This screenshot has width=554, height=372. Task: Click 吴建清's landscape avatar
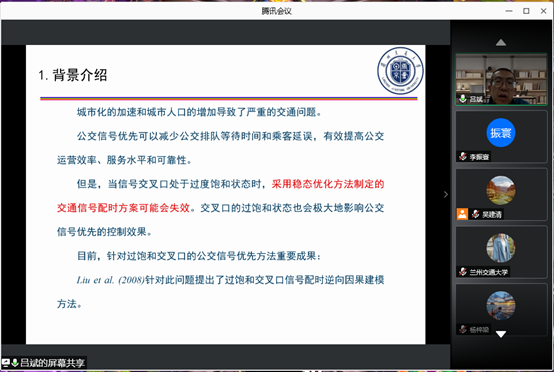(x=501, y=190)
